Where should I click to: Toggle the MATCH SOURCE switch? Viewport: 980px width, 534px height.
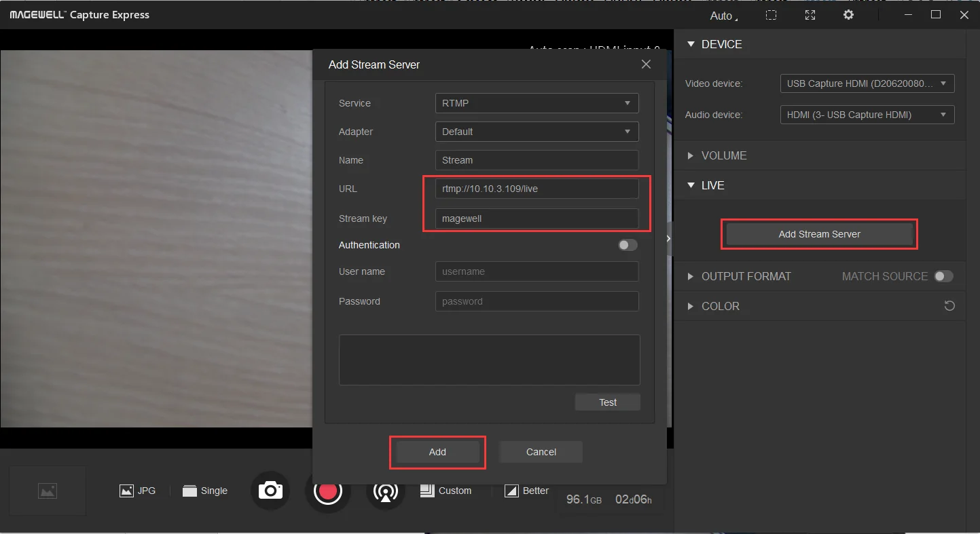944,276
